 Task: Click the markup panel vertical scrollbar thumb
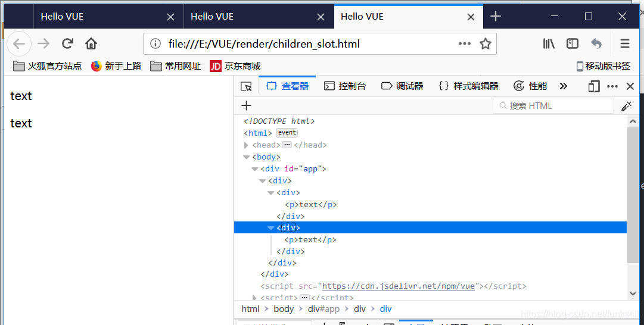tap(633, 195)
